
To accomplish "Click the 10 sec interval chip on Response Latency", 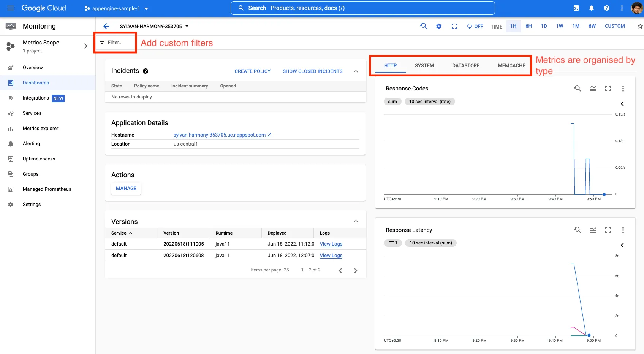I will tap(430, 243).
